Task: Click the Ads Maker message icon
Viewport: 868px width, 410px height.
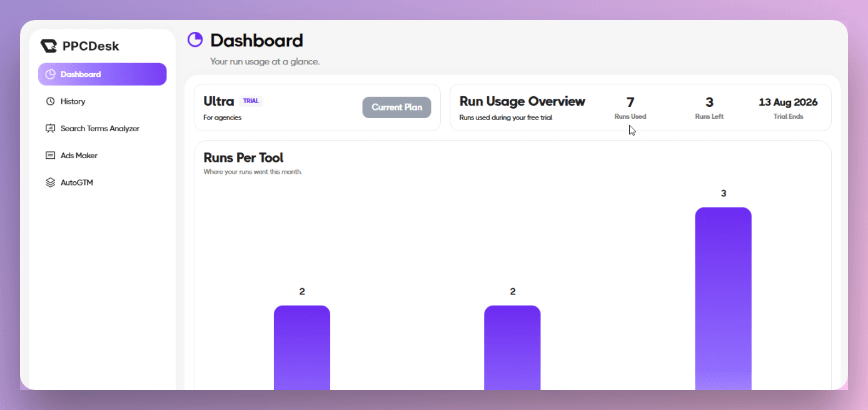Action: pos(51,156)
